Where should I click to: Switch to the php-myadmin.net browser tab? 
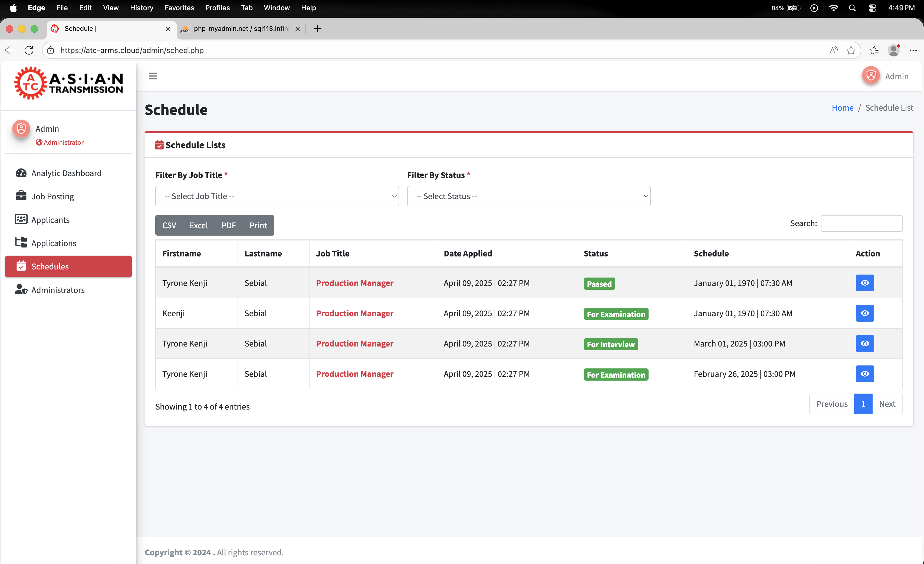(x=241, y=28)
